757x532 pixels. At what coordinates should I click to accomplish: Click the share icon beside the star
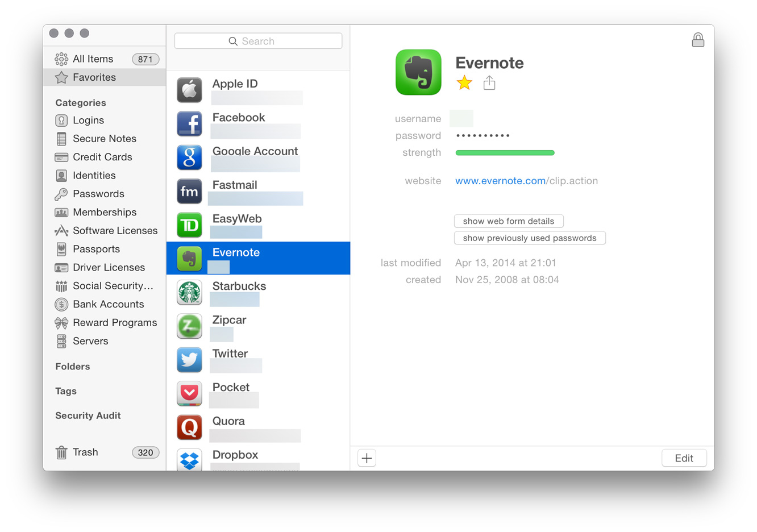pyautogui.click(x=489, y=83)
